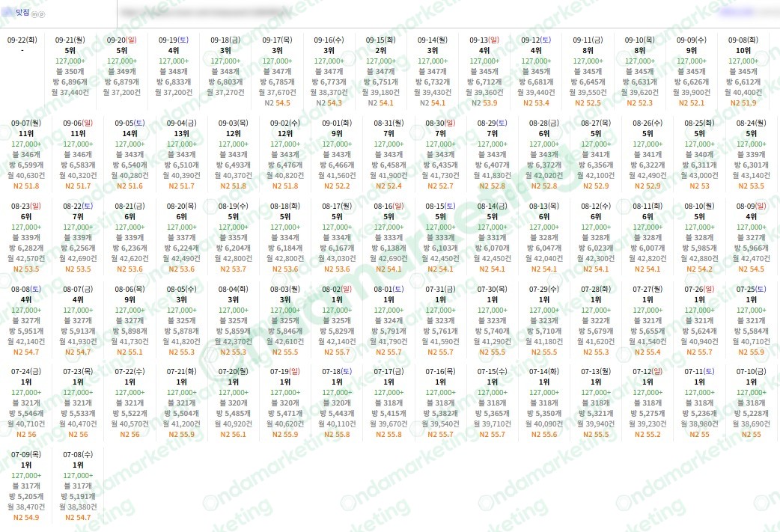Select the 07-12(일) date label
The image size is (780, 532).
coord(648,371)
